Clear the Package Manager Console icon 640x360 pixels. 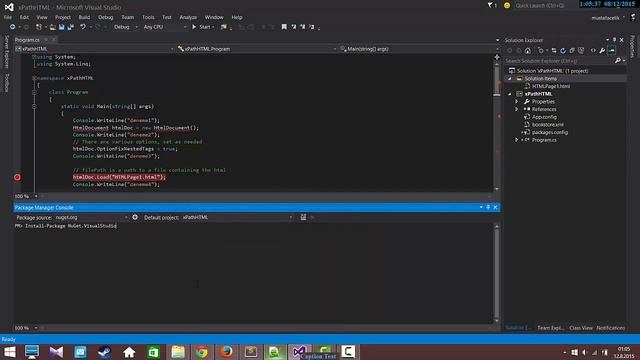coord(303,218)
